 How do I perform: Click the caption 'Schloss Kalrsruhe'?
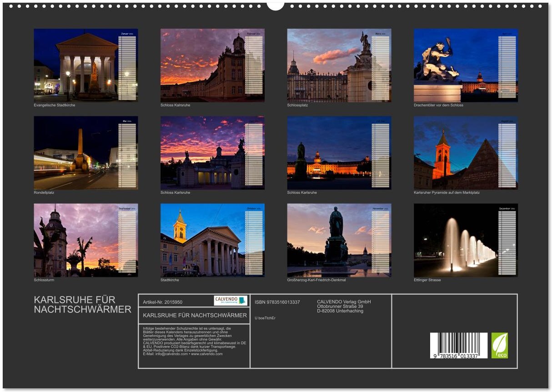tap(176, 105)
